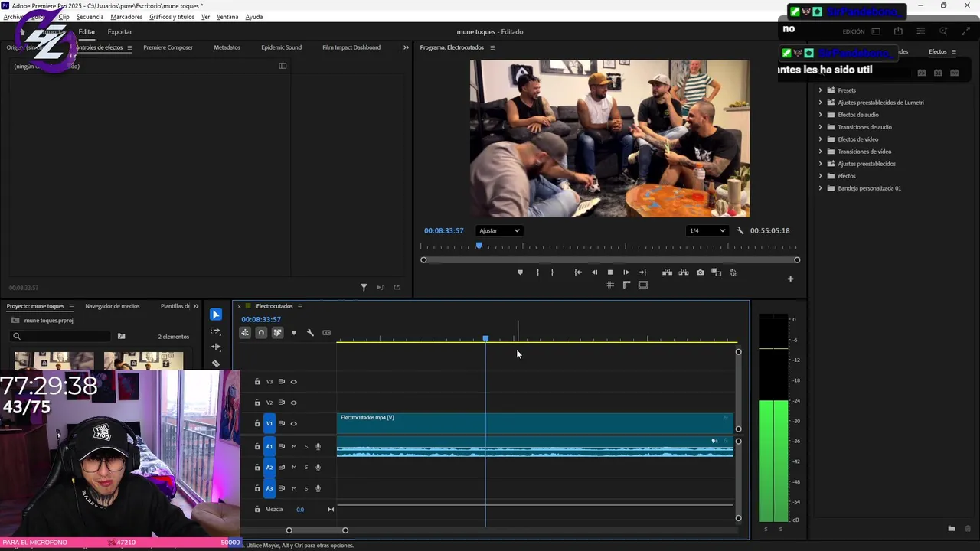The width and height of the screenshot is (980, 551).
Task: Hide track V3 with the eye icon
Action: tap(293, 382)
